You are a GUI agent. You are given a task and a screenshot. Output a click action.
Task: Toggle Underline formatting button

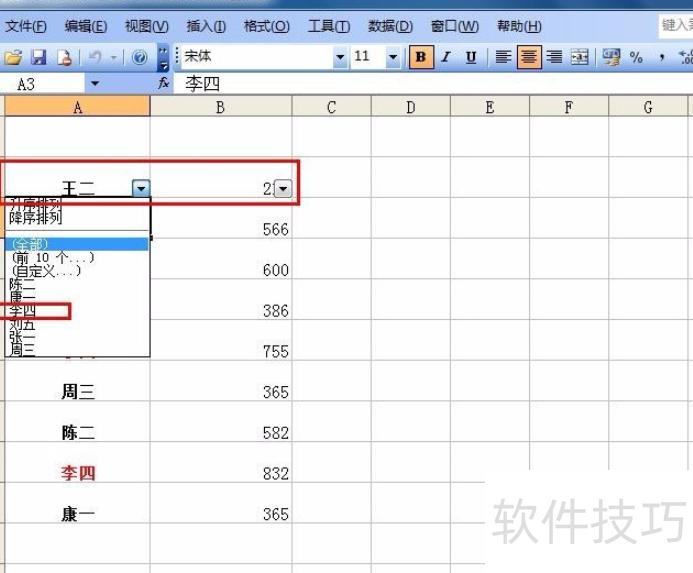click(x=471, y=57)
